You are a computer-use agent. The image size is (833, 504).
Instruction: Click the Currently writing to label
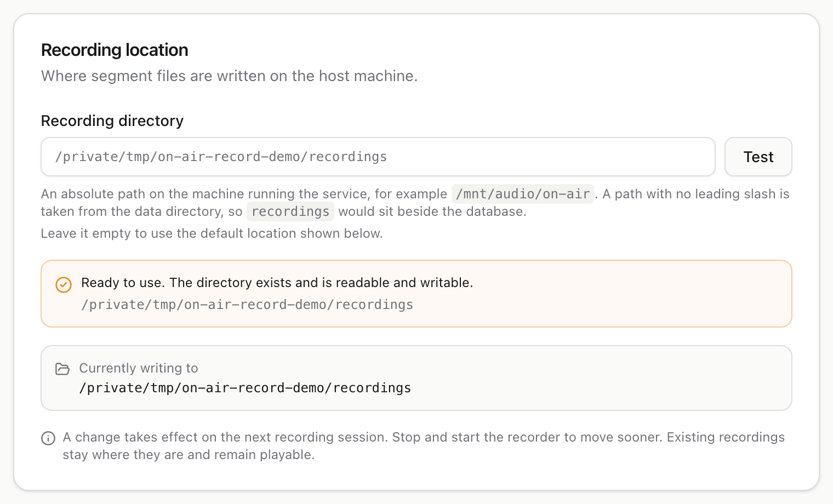[139, 368]
